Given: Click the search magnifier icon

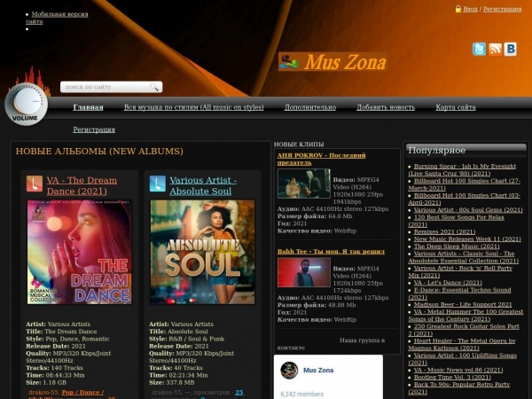Looking at the screenshot, I should (x=154, y=87).
